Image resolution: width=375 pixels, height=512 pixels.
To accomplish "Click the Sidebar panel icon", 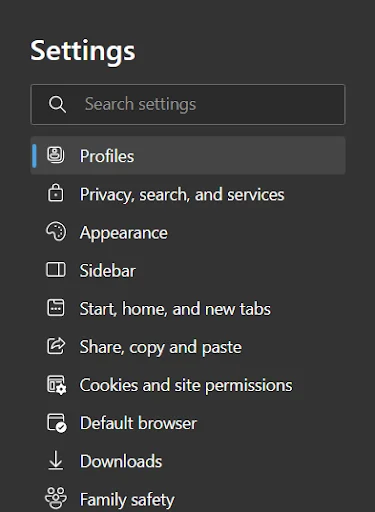I will [56, 270].
